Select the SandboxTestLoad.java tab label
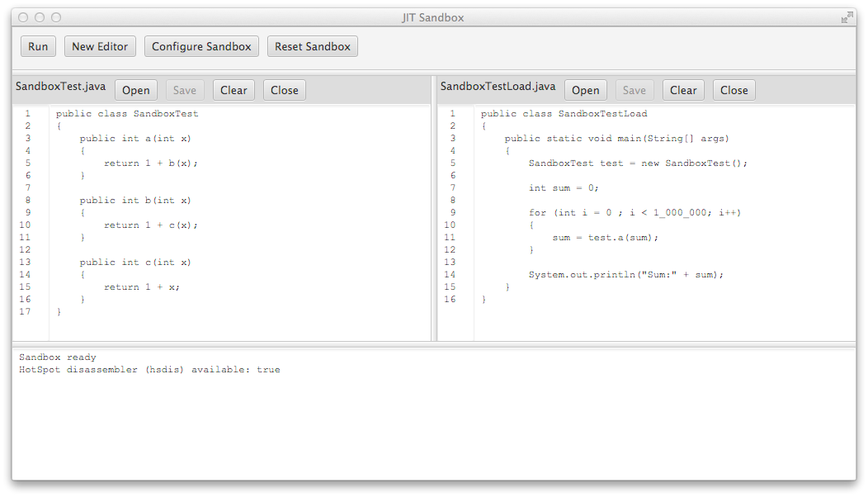 point(497,85)
